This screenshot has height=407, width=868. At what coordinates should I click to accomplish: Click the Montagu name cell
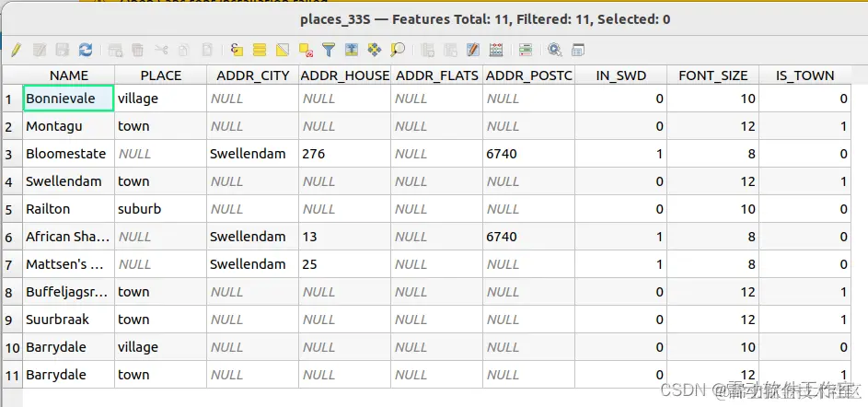point(69,126)
